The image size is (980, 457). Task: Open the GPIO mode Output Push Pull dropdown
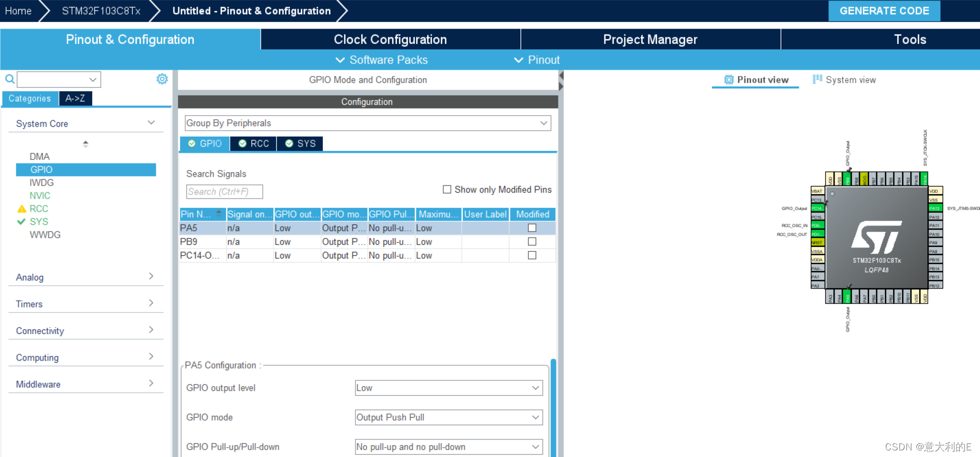tap(449, 417)
